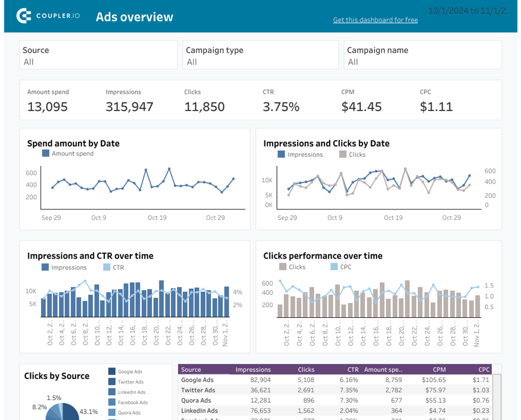Sort table by Amount spe.. column header
The image size is (521, 420).
tap(383, 369)
